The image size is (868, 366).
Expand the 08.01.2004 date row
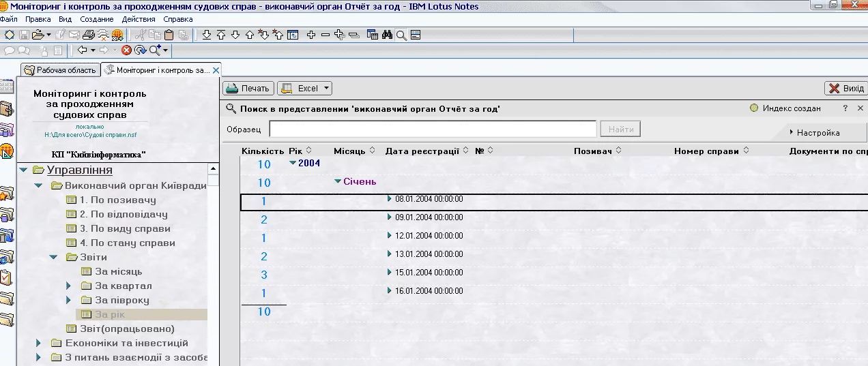[390, 198]
